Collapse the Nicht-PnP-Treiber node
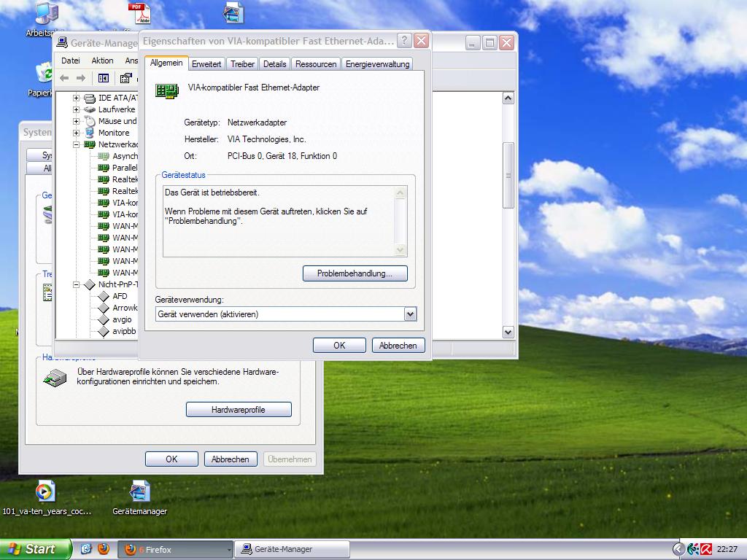Image resolution: width=747 pixels, height=560 pixels. click(x=76, y=285)
